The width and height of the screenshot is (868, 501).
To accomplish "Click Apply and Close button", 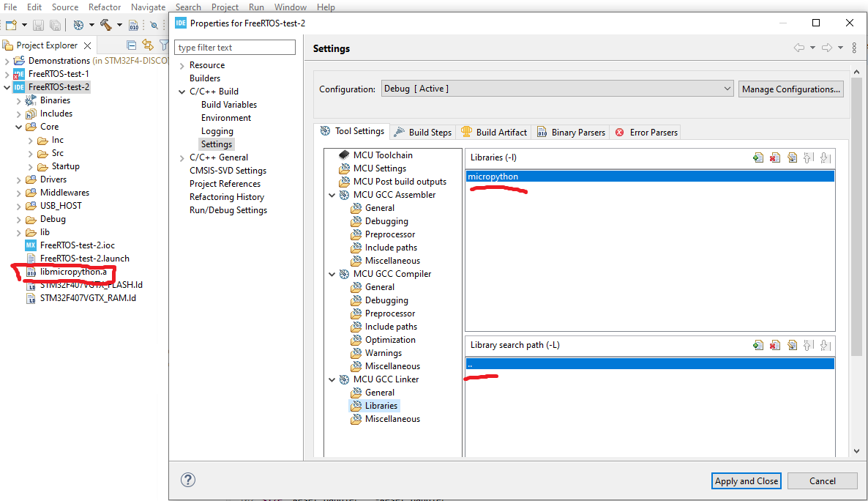I will click(x=746, y=480).
